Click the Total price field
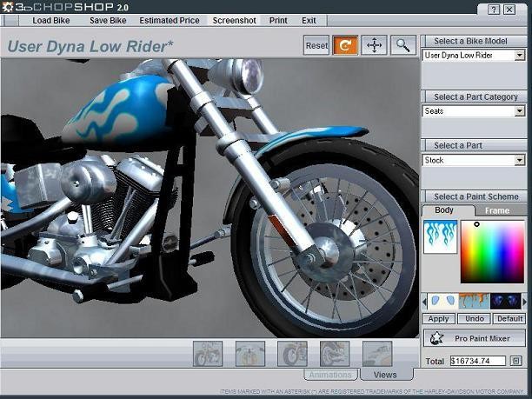Screen dimensions: 532x399 pyautogui.click(x=478, y=361)
